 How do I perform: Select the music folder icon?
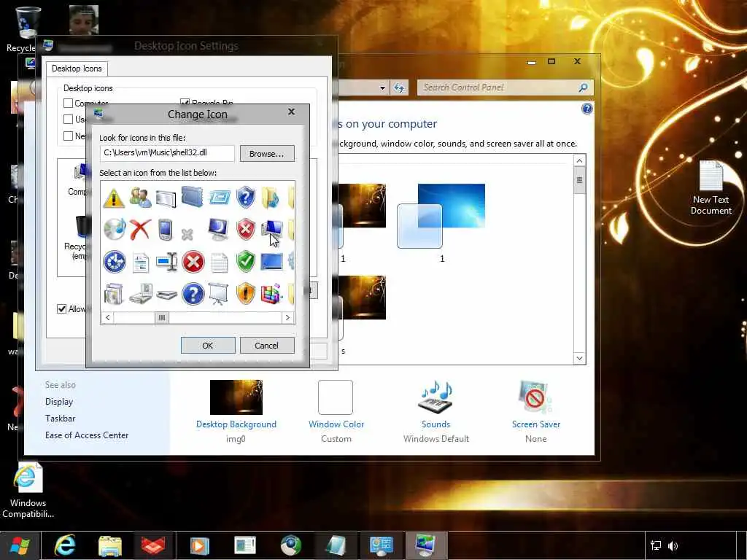click(x=271, y=197)
